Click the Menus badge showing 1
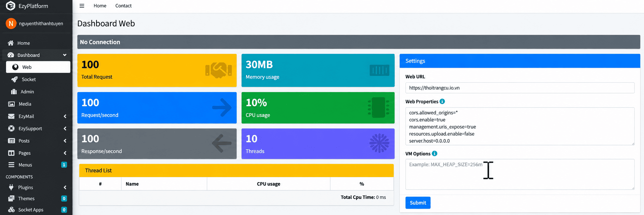 coord(64,165)
